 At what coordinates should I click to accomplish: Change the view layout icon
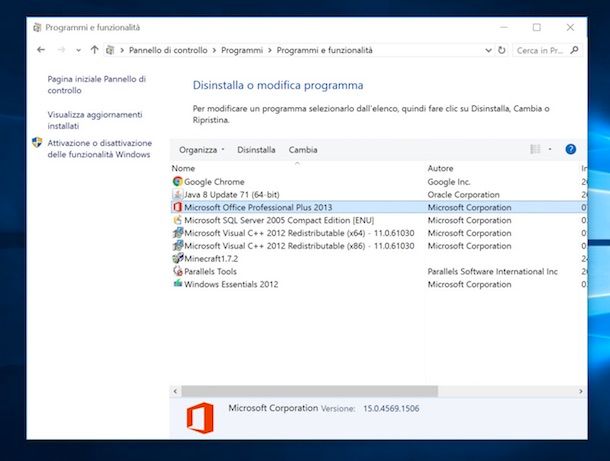535,149
